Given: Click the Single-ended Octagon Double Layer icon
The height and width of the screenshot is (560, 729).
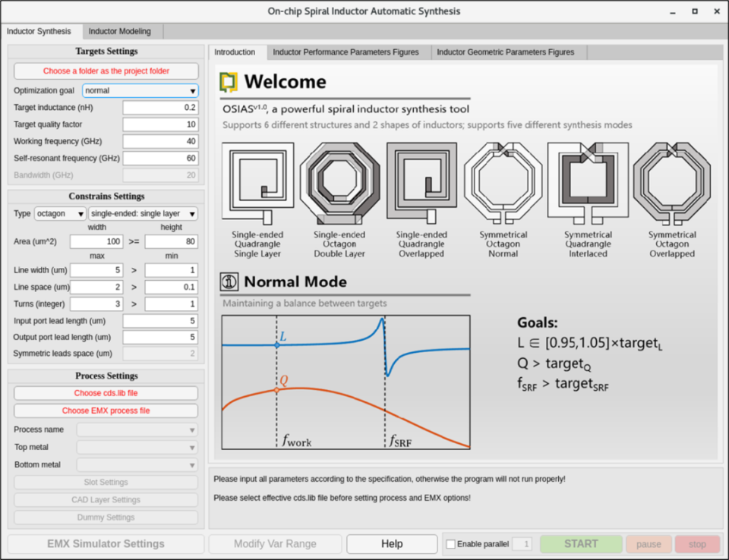Looking at the screenshot, I should tap(339, 184).
